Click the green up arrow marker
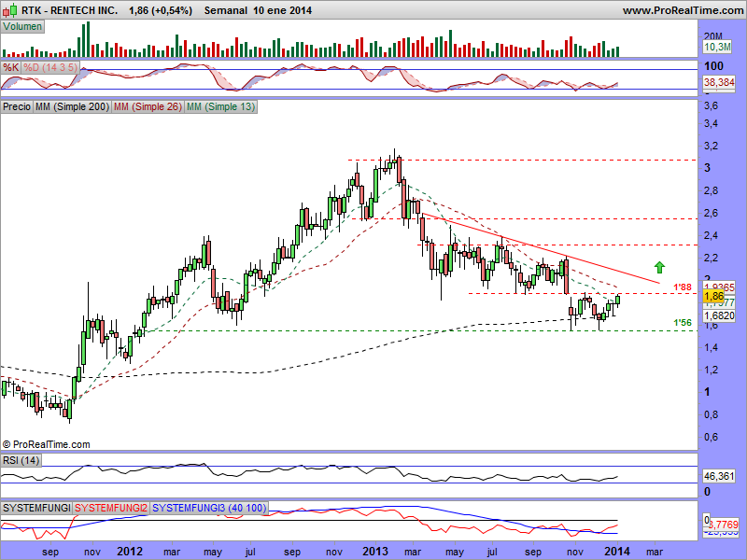 pos(659,267)
